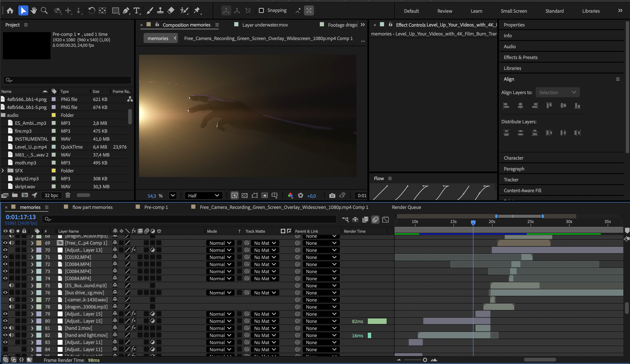630x364 pixels.
Task: Open the Tracker panel
Action: [511, 180]
